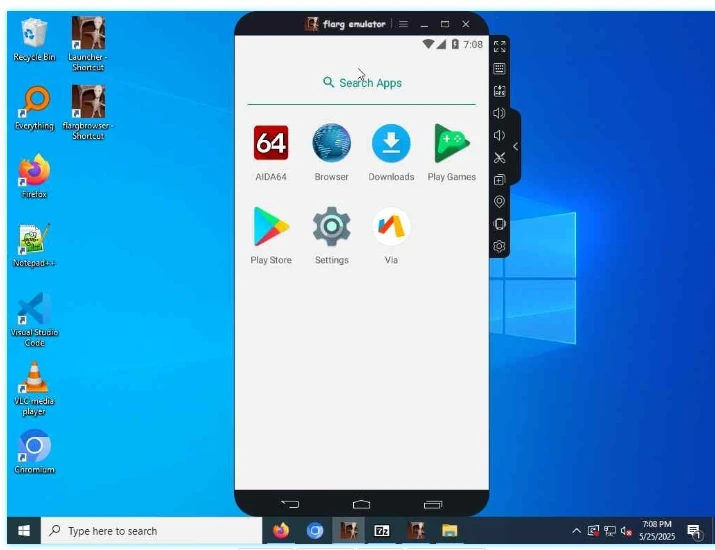The height and width of the screenshot is (550, 715).
Task: Open the Windows notification center
Action: (694, 531)
